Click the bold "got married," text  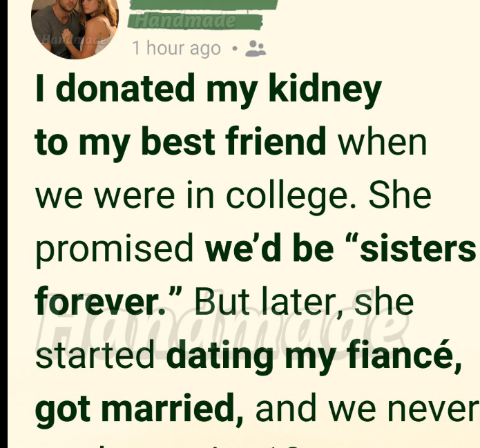(139, 408)
